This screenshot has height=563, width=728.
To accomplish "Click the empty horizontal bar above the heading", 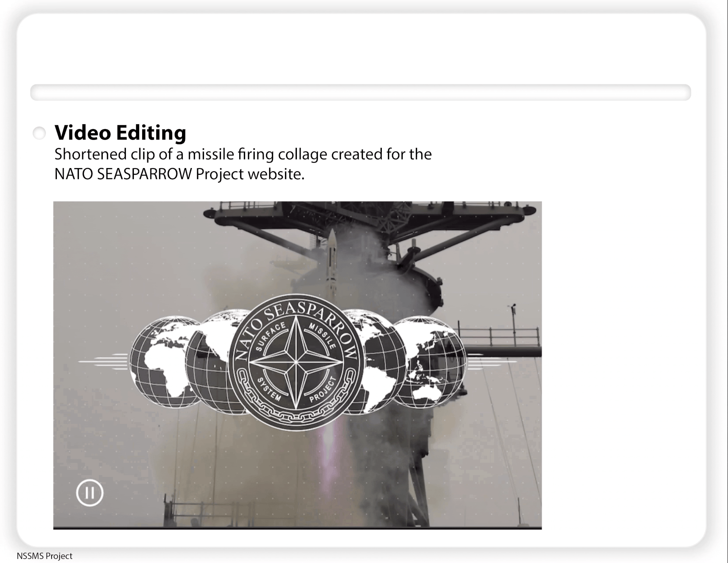I will 360,93.
